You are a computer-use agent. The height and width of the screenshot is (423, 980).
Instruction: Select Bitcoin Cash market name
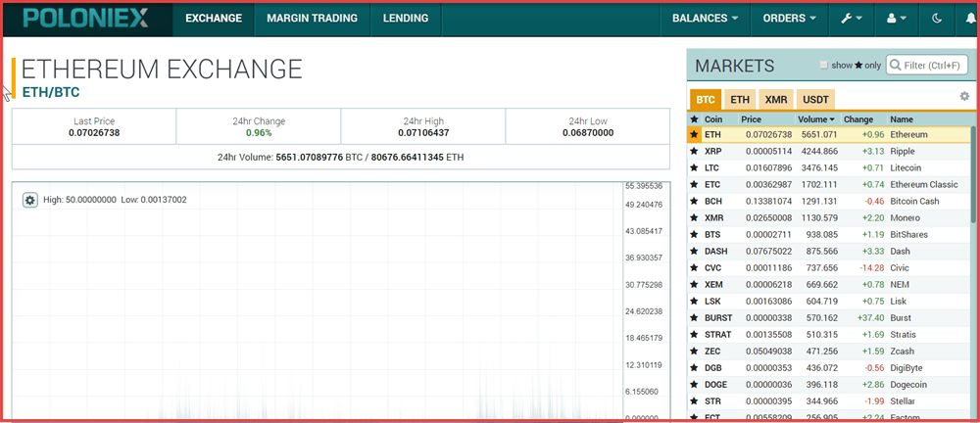914,201
